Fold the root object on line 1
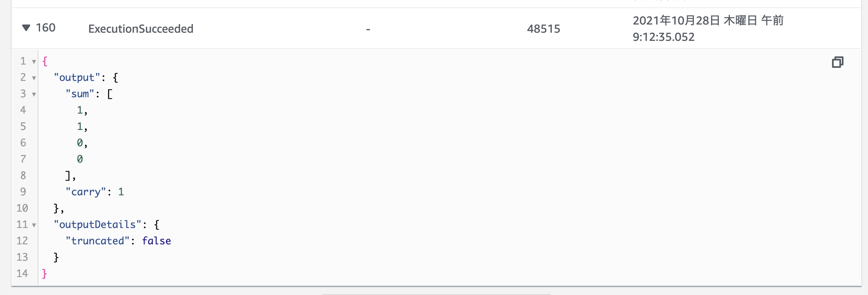 click(34, 62)
